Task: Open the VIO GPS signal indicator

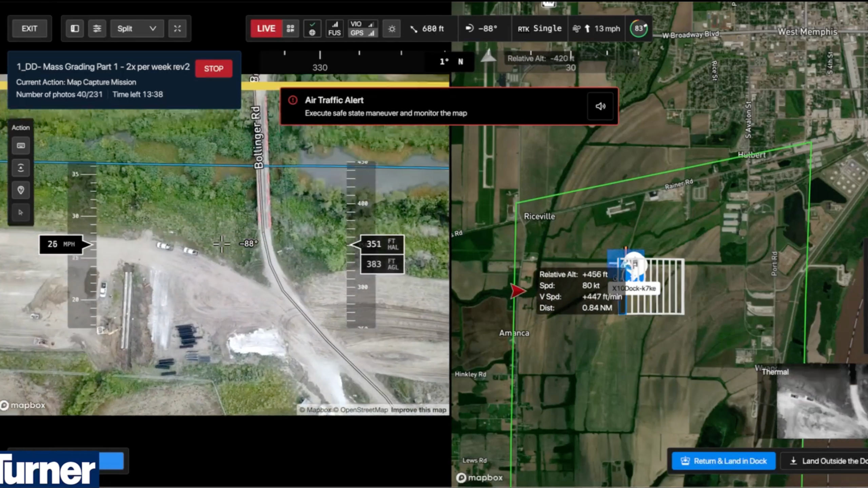Action: (362, 28)
